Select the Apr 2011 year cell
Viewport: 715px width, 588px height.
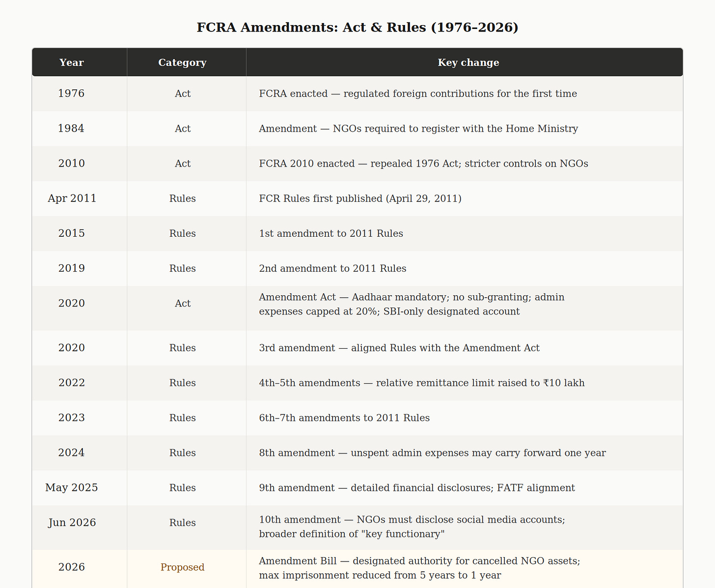[x=72, y=198]
